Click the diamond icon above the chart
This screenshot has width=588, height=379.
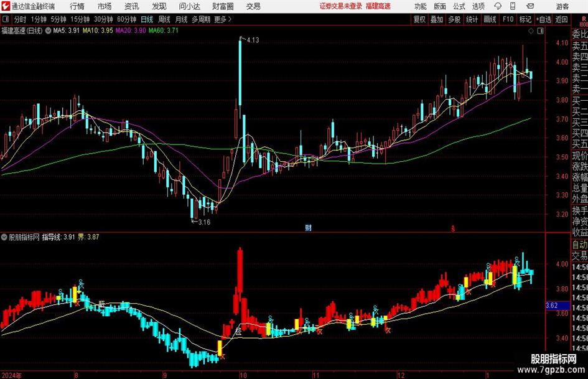coord(531,31)
